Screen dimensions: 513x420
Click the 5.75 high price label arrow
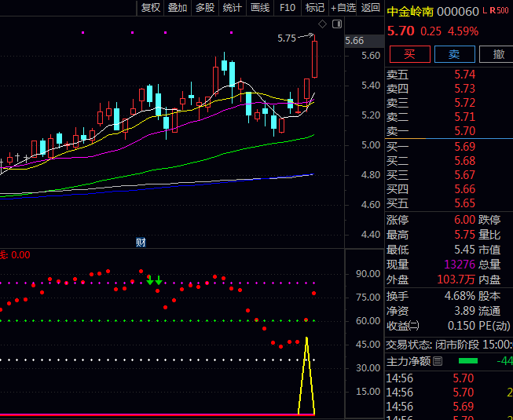click(x=297, y=38)
